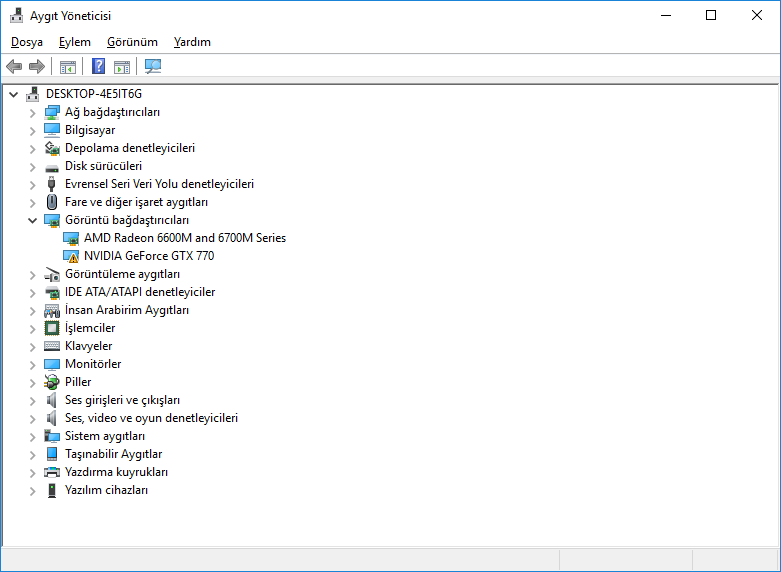Maximize the Aygıt Yöneticisi window
The image size is (781, 572).
(711, 15)
